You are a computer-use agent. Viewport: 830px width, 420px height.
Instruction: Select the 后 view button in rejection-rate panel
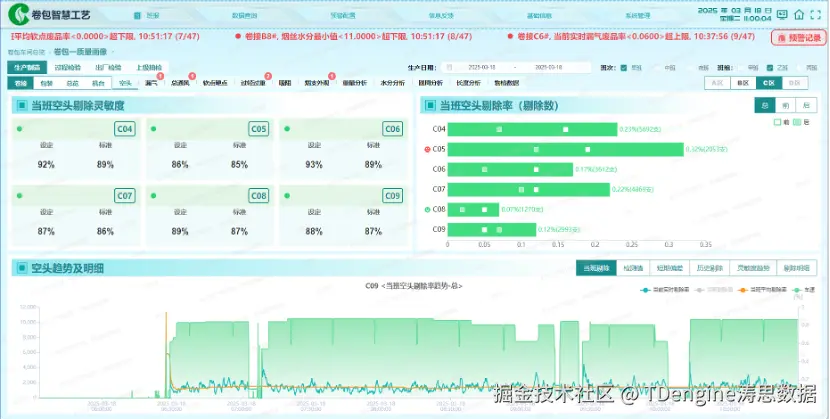[806, 105]
